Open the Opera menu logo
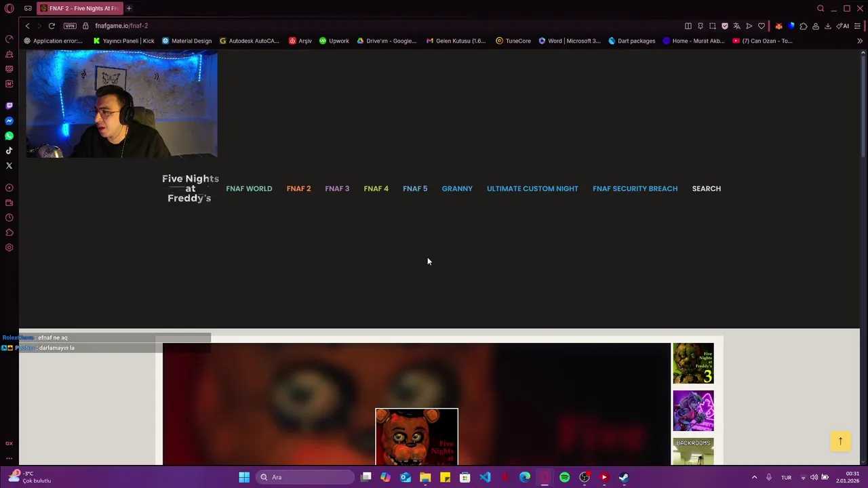 coord(9,8)
